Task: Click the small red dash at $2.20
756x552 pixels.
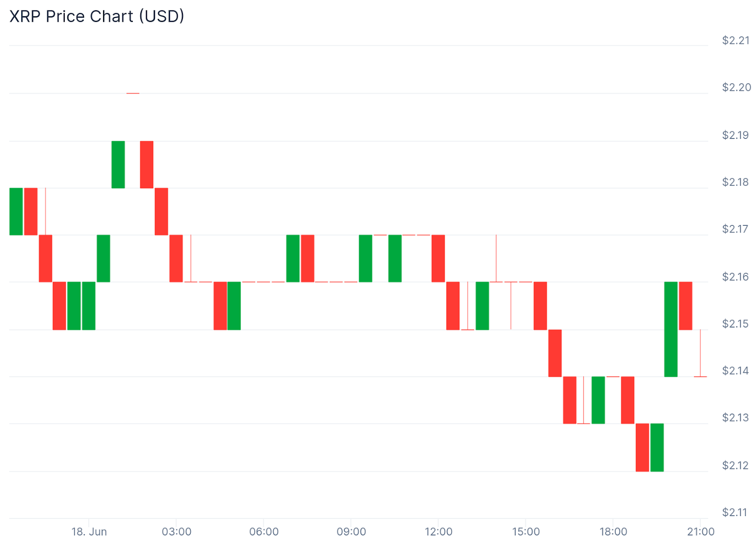Action: pos(133,94)
